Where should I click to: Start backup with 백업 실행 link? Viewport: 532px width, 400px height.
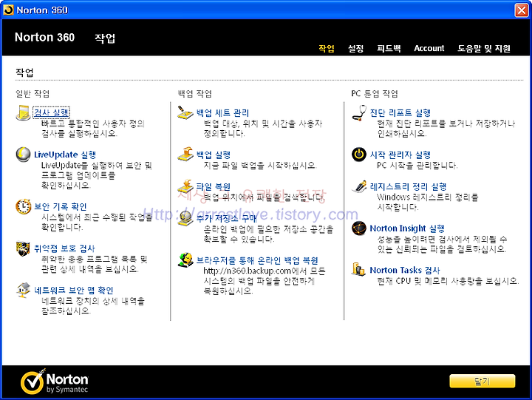[x=214, y=155]
